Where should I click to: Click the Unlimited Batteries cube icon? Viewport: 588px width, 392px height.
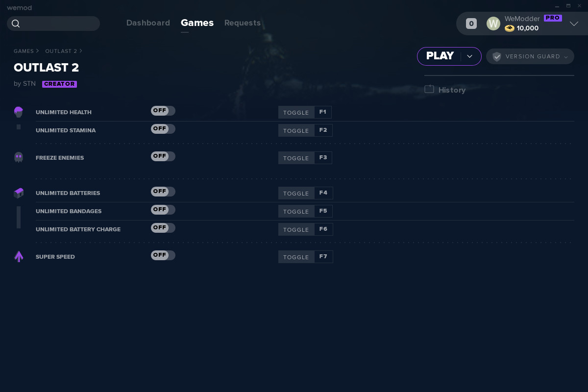[19, 193]
